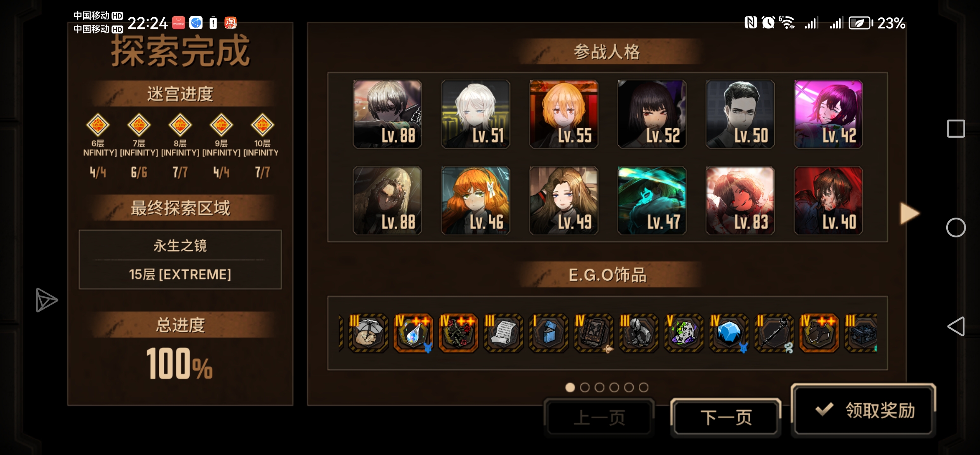This screenshot has height=455, width=980.
Task: Tap the 下一页 next page button
Action: tap(726, 417)
